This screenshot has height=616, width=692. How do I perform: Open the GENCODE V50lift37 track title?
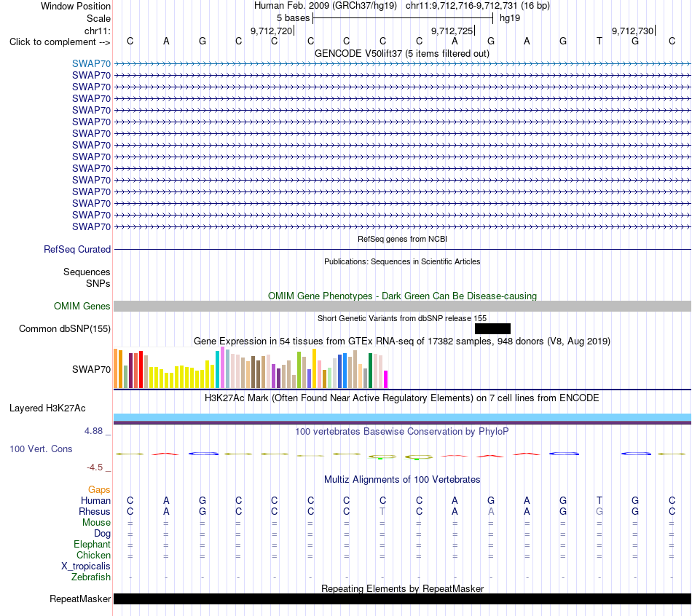click(402, 53)
